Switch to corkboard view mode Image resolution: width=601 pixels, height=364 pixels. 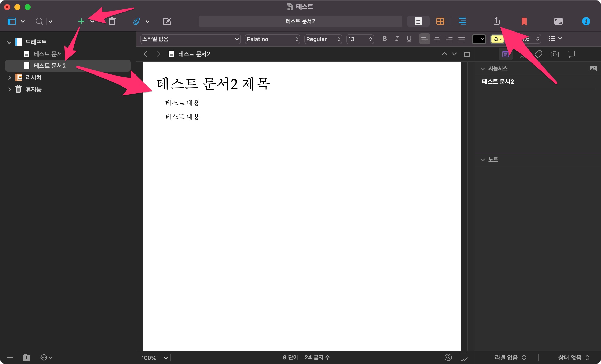pos(440,21)
